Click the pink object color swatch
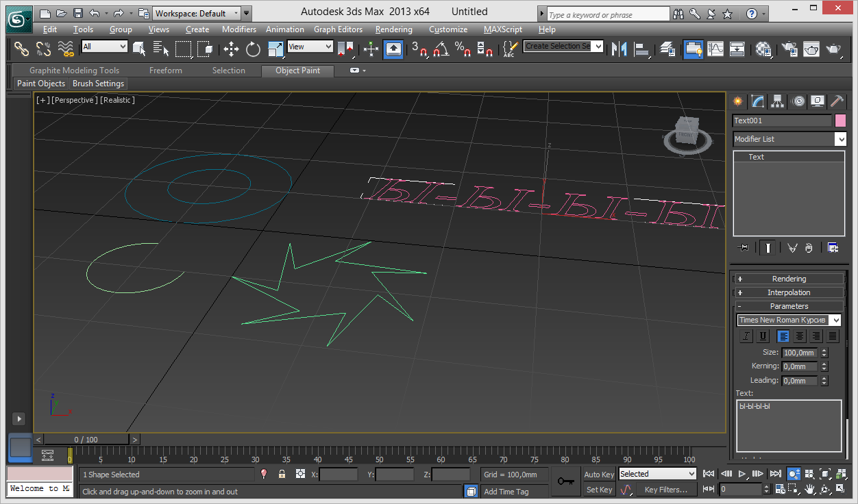 [x=841, y=121]
